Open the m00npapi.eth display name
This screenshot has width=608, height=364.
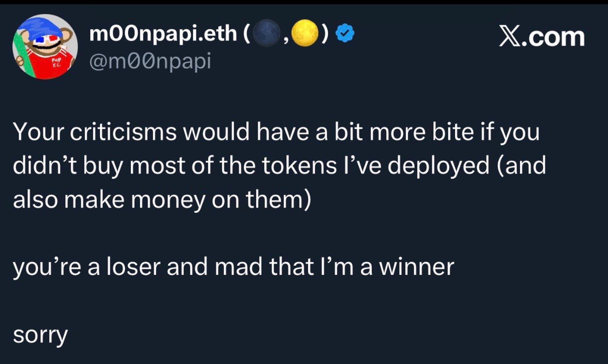(x=163, y=34)
